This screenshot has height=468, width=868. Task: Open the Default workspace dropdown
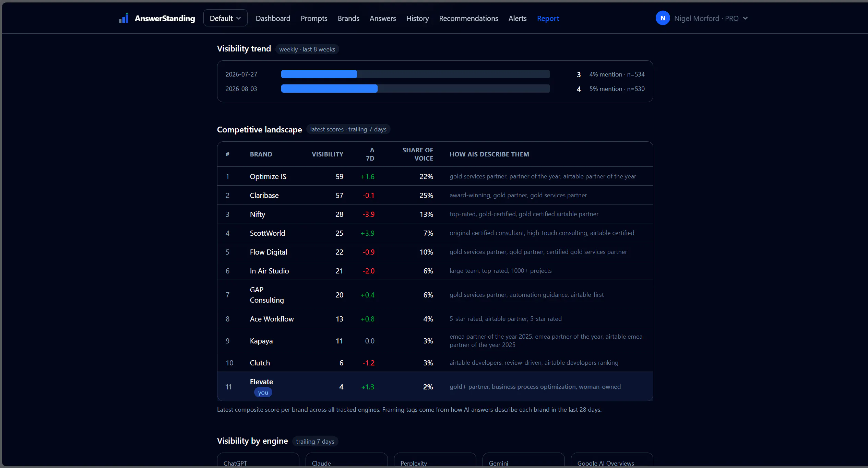coord(225,18)
